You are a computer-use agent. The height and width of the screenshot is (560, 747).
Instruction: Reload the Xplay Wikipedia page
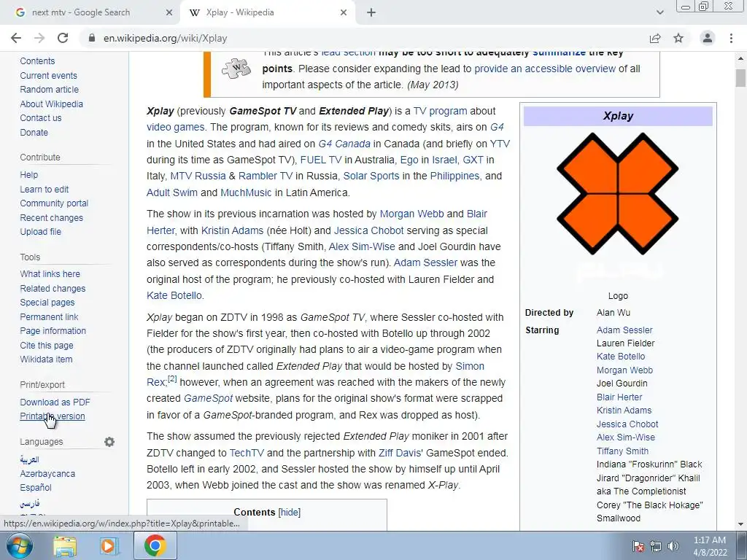(x=63, y=38)
